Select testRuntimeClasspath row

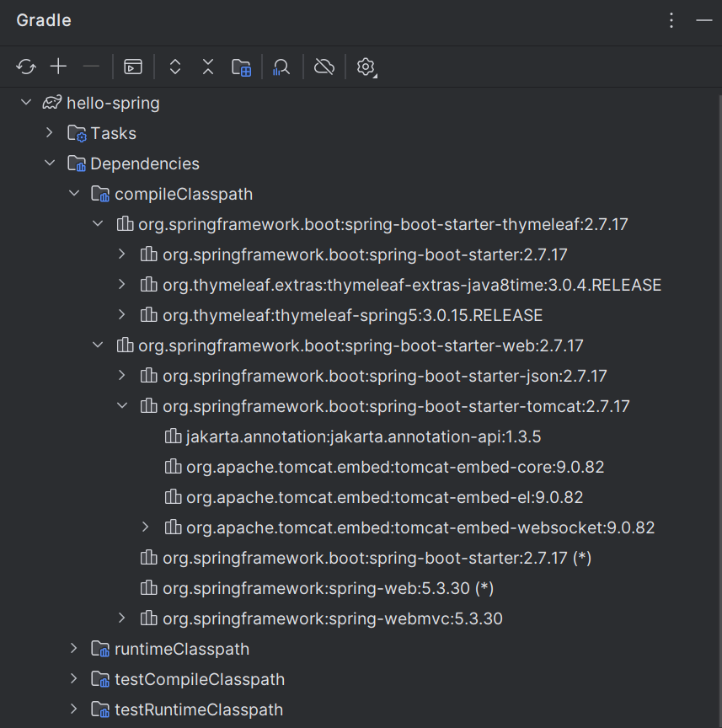coord(360,709)
